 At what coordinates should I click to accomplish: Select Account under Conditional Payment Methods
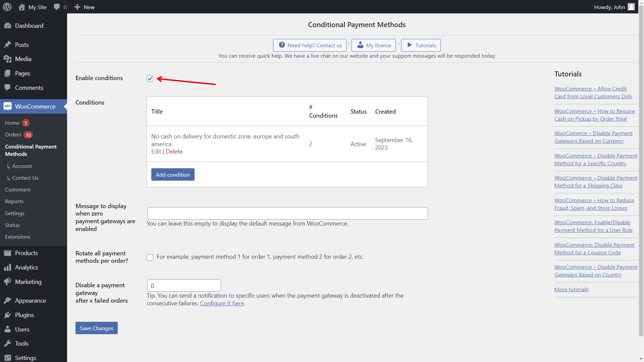point(22,166)
